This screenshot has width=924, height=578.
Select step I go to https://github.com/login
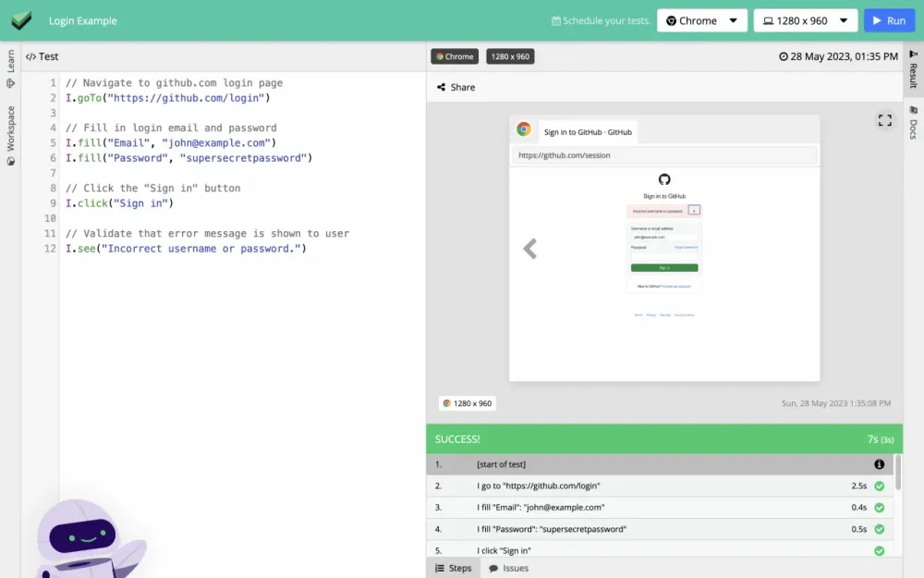(x=660, y=486)
